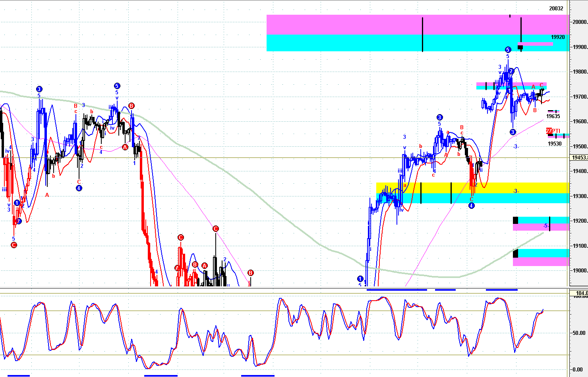The image size is (588, 377).
Task: Click the black square on the 19200 band
Action: pos(515,220)
